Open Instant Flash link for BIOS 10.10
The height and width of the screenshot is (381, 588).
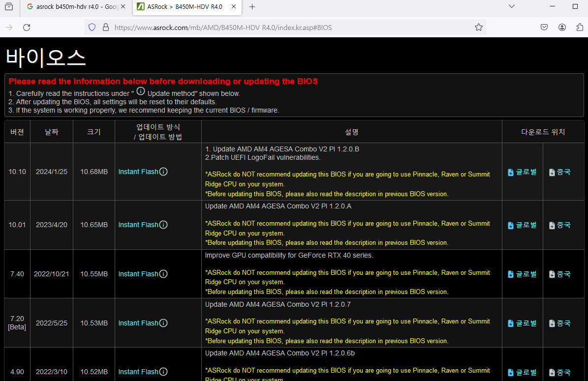coord(138,172)
